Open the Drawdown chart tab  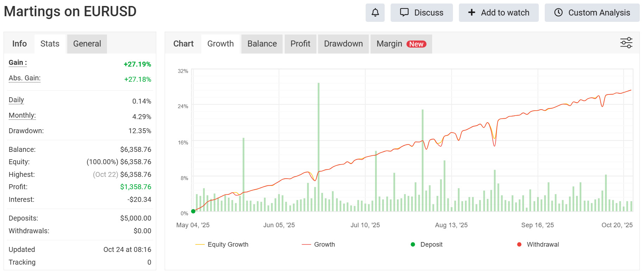pos(343,44)
